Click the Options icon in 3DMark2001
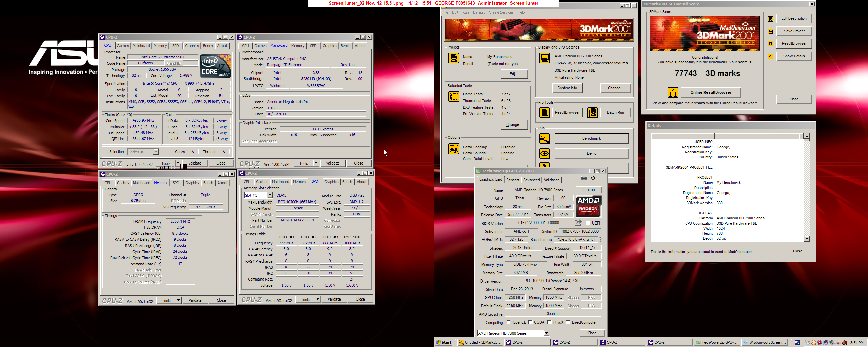 tap(454, 149)
